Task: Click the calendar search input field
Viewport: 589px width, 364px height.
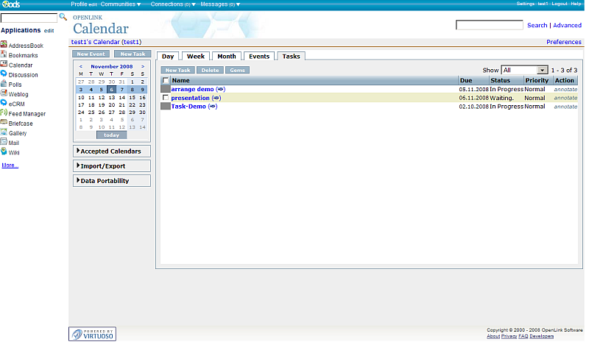Action: click(x=489, y=25)
